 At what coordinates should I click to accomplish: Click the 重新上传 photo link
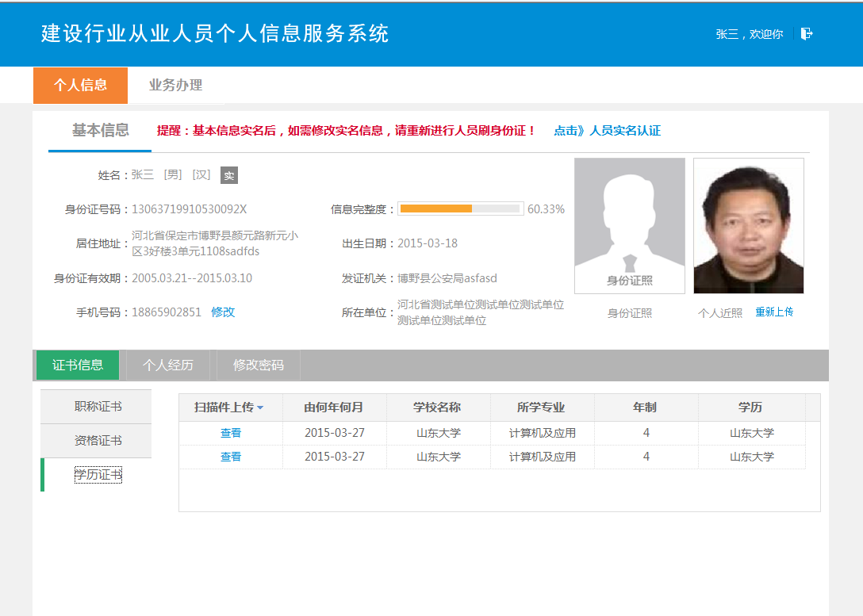point(774,312)
